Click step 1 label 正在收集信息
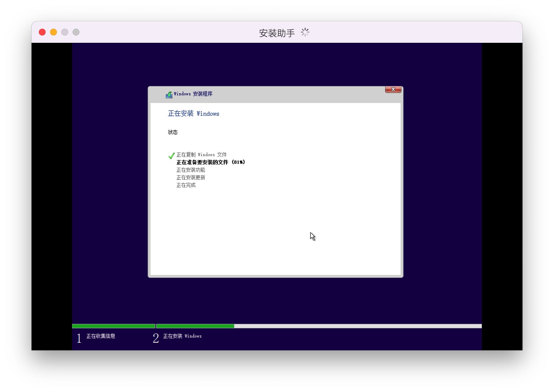554x392 pixels. [x=100, y=336]
